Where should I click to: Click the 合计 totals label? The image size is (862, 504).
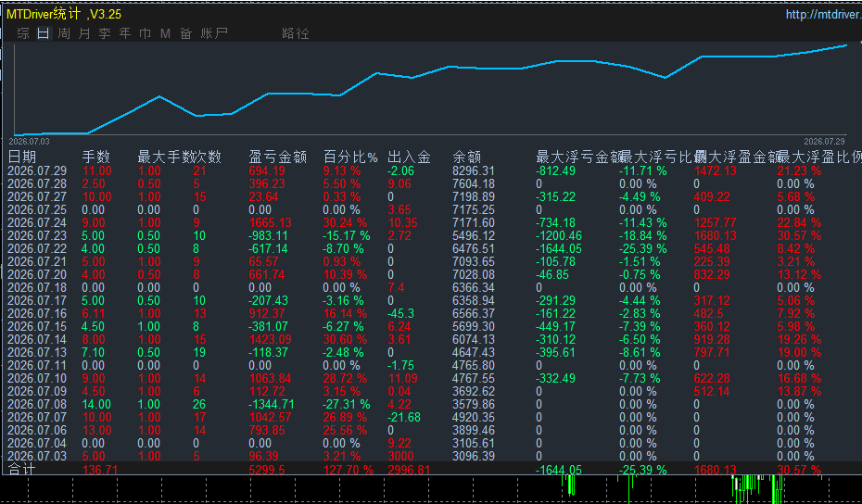(x=22, y=470)
